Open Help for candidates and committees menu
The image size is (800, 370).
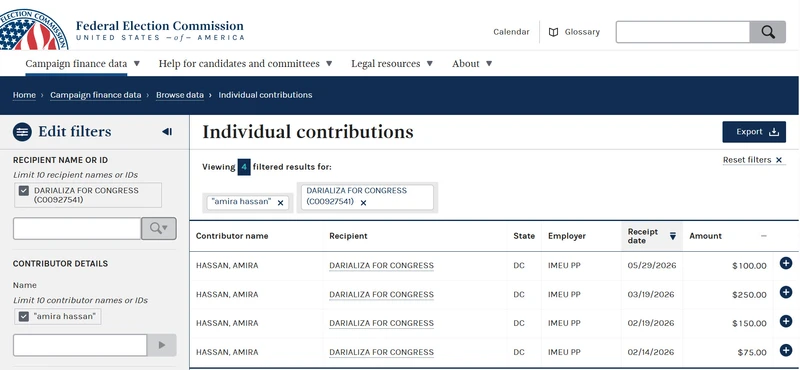point(245,64)
